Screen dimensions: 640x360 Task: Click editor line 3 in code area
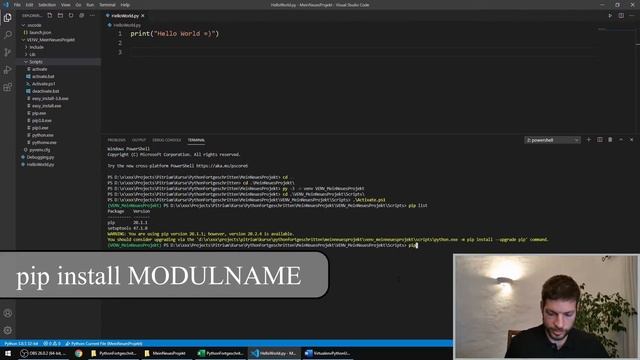coord(363,52)
